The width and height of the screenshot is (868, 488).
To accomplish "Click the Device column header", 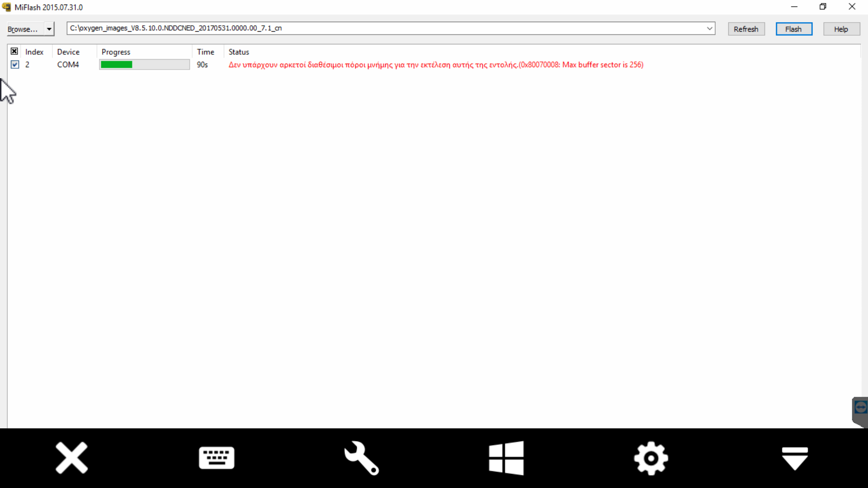I will click(x=68, y=52).
